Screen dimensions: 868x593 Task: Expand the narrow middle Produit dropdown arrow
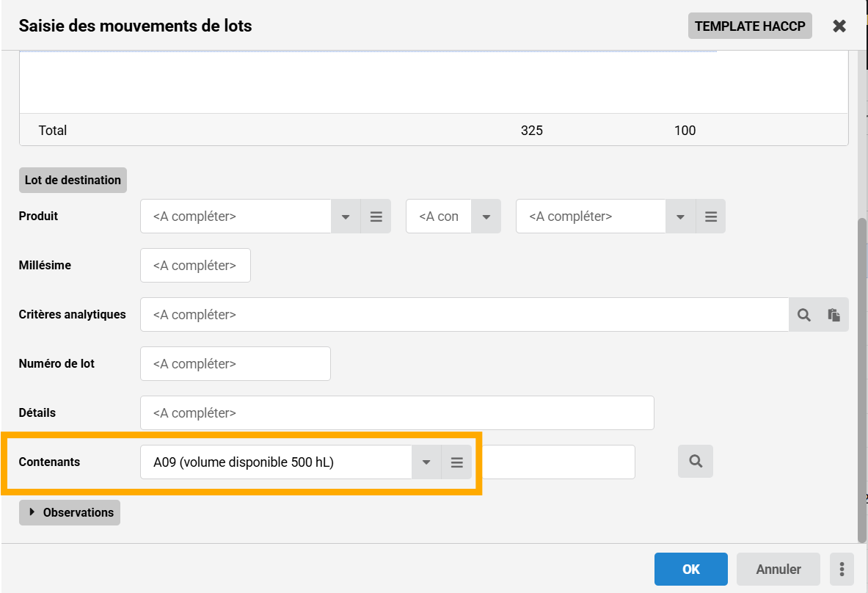486,217
